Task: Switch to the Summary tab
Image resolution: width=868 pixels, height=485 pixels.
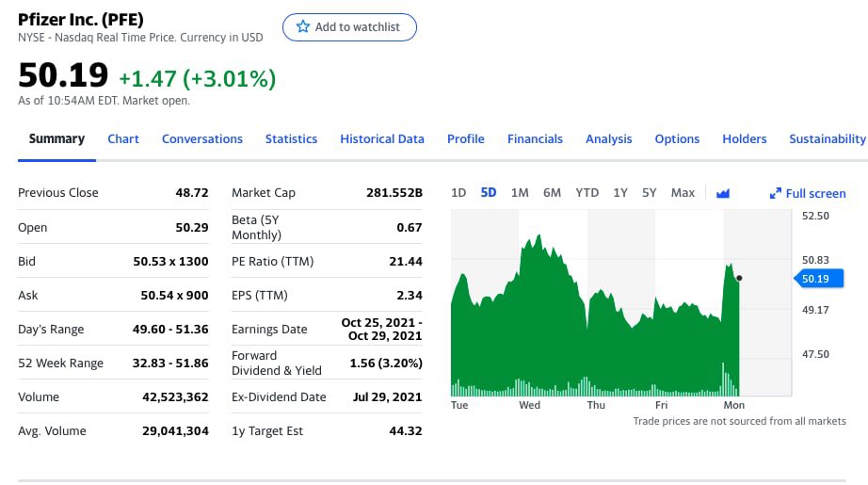Action: (56, 139)
